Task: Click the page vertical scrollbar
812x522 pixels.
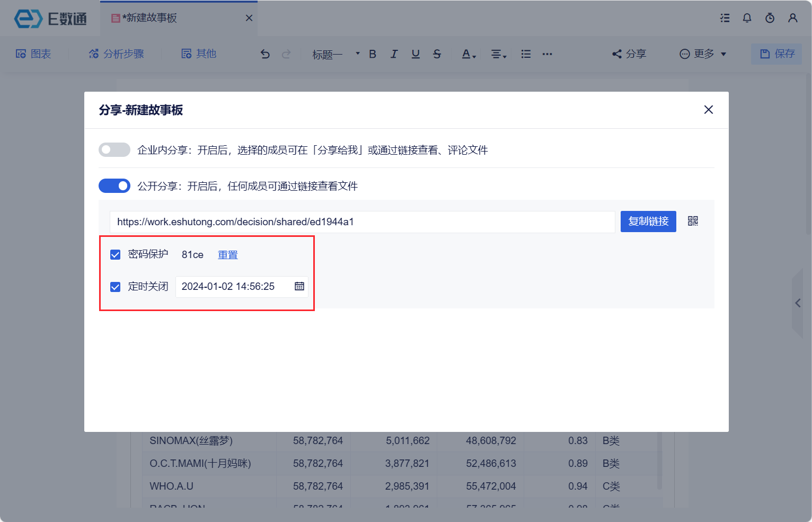Action: (x=808, y=155)
